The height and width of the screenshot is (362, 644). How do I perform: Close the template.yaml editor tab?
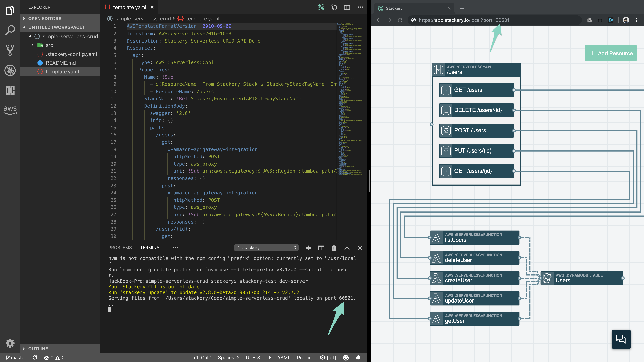click(x=152, y=7)
